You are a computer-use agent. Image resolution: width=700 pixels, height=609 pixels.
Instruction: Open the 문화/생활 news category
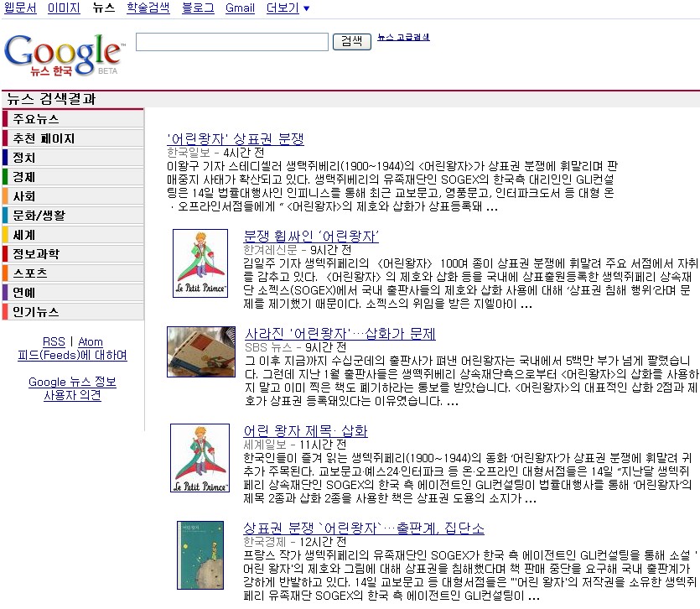(73, 216)
